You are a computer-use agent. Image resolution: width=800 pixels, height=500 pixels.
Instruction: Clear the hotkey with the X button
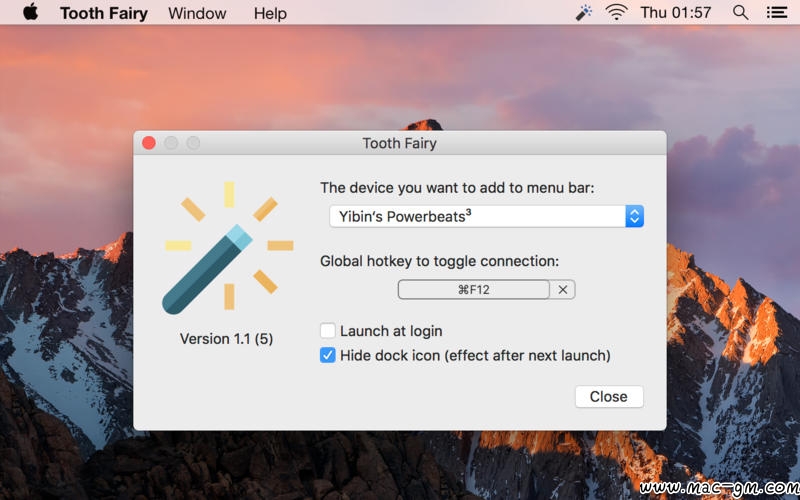coord(563,289)
